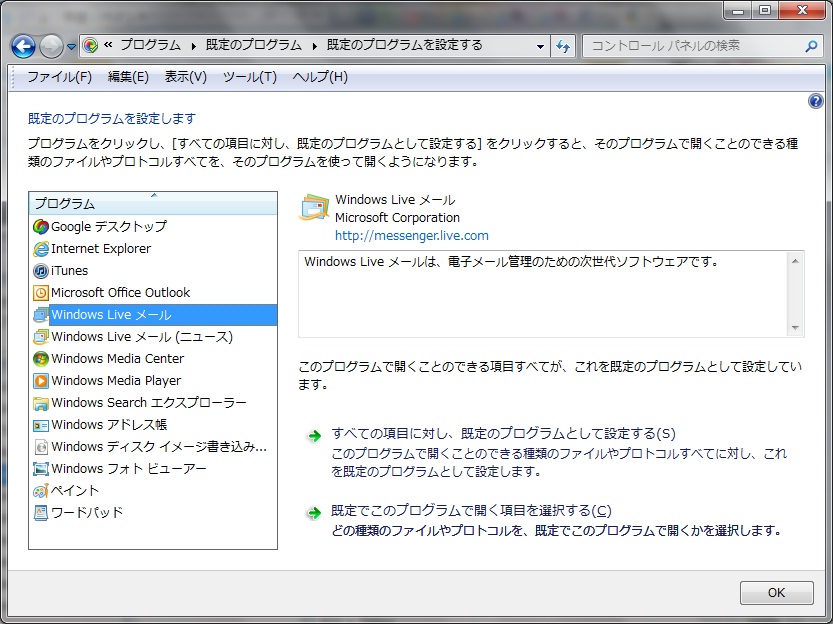Click the Windows Search エクスプローラー icon
Image resolution: width=833 pixels, height=624 pixels.
point(40,403)
